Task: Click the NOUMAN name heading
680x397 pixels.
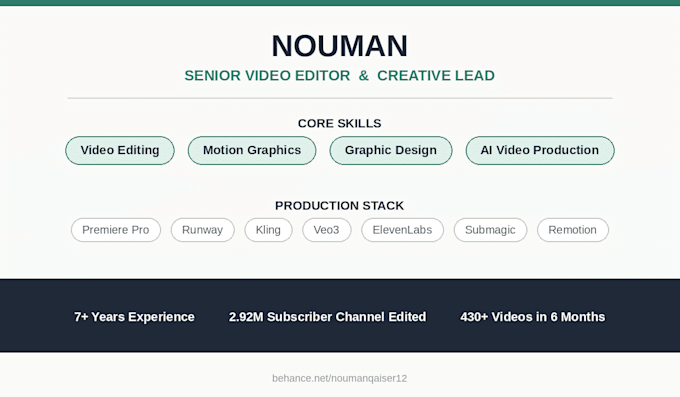Action: coord(340,46)
